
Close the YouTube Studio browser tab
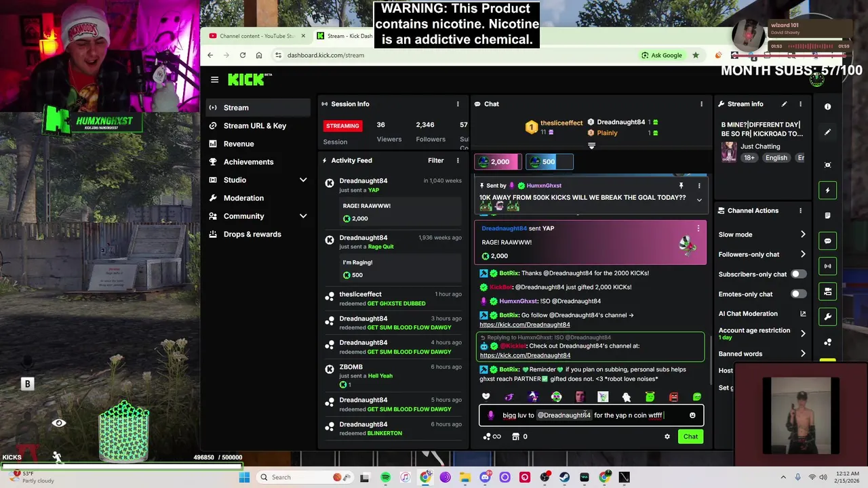303,36
